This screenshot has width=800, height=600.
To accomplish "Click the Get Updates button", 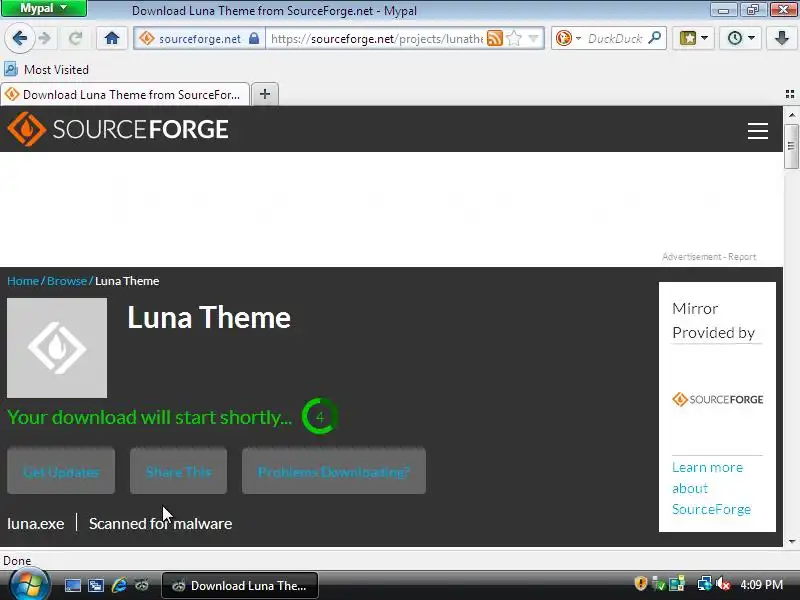I will tap(61, 471).
